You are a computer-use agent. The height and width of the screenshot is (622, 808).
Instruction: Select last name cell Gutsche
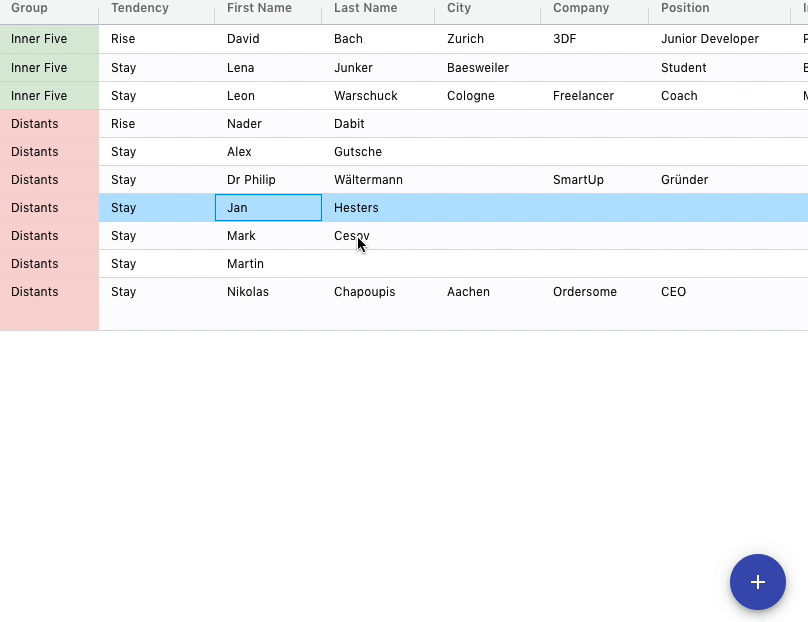(x=378, y=152)
